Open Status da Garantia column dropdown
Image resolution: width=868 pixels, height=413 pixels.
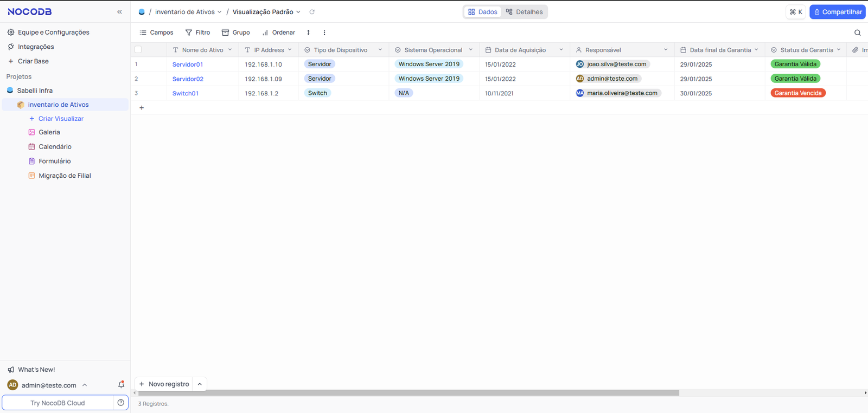839,50
